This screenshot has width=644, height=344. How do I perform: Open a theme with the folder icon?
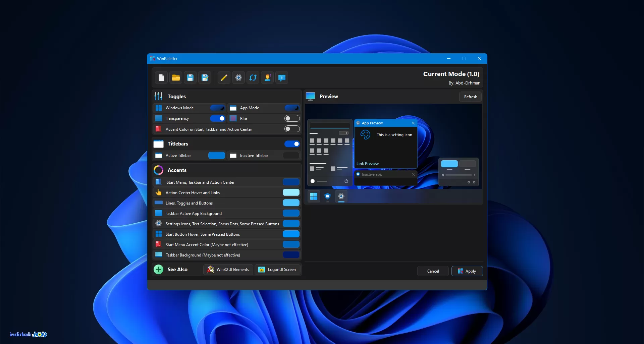click(x=176, y=78)
